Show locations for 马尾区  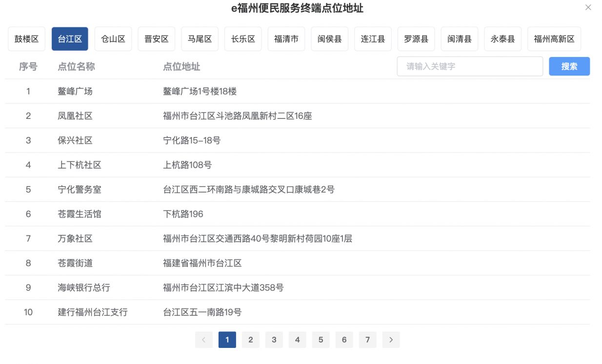click(x=200, y=39)
